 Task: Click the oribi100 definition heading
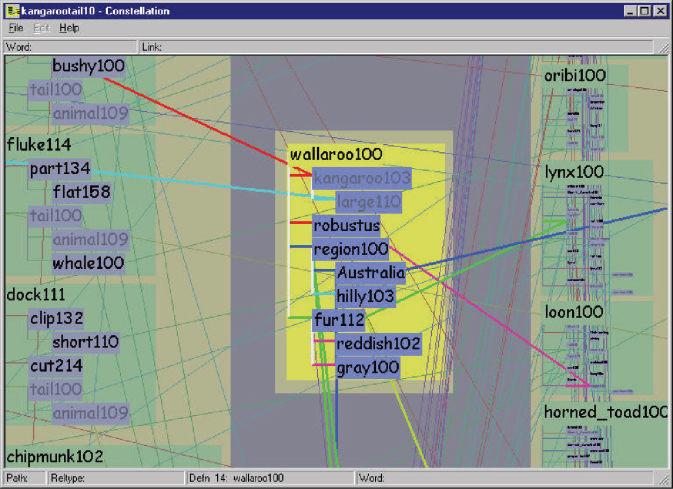(575, 75)
